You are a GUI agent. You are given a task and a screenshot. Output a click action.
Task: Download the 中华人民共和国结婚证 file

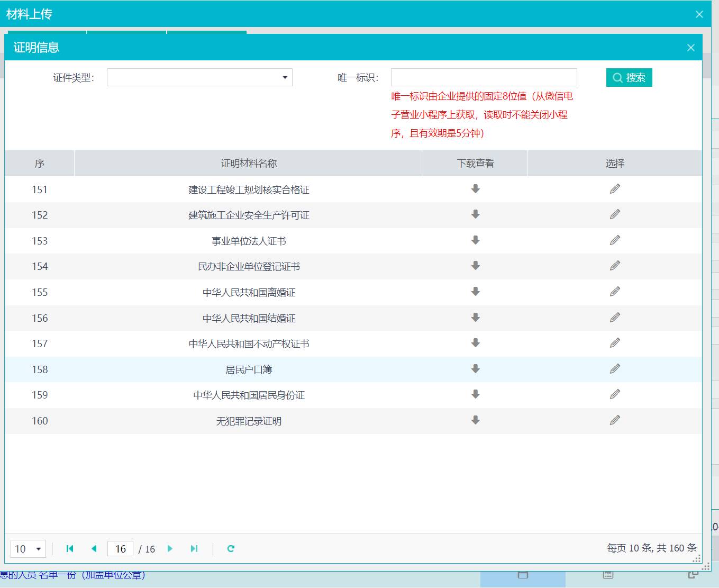[x=476, y=318]
